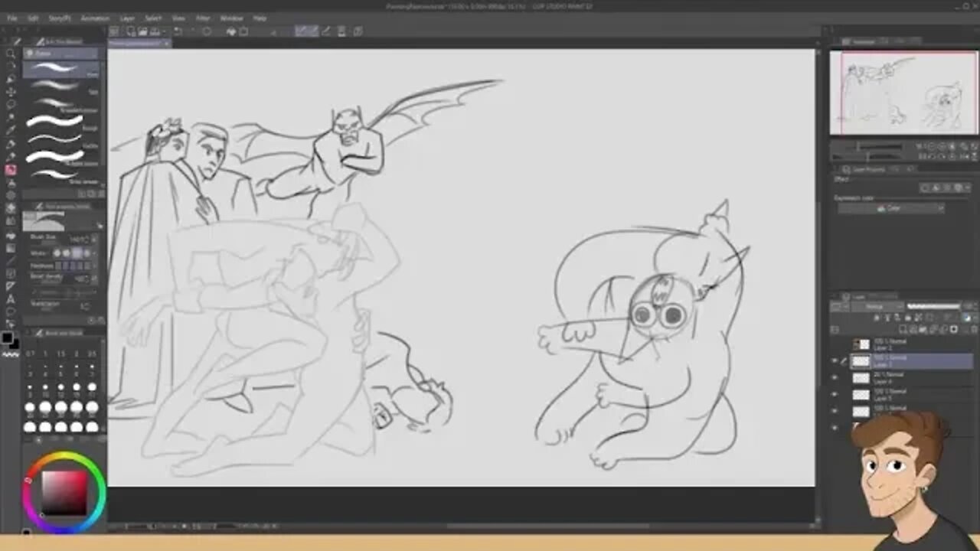Open the Animation menu
The height and width of the screenshot is (551, 980).
click(95, 18)
